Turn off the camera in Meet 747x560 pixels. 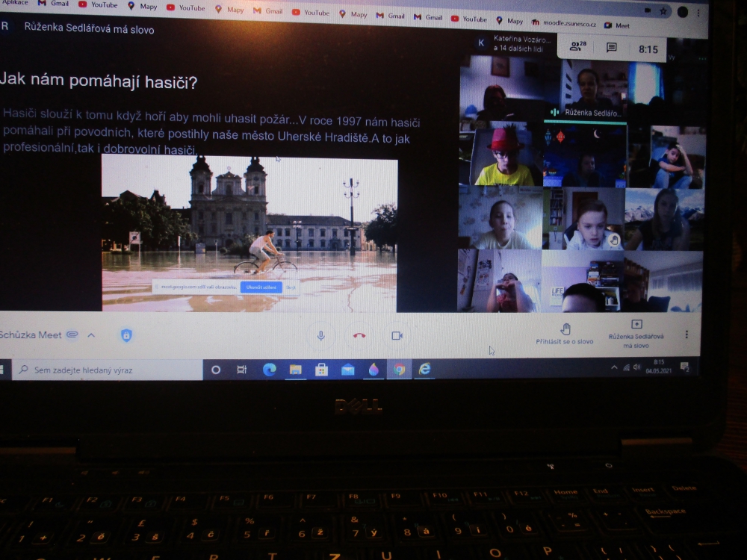(x=397, y=336)
